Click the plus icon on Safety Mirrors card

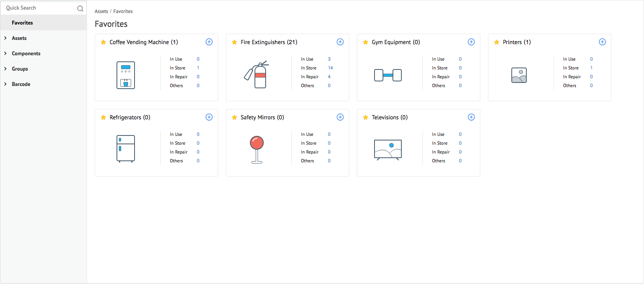click(x=340, y=117)
